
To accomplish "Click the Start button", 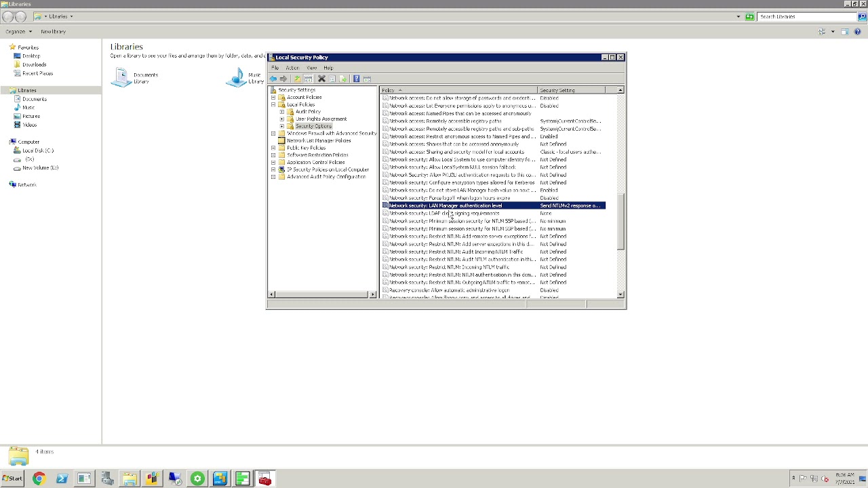I will (12, 479).
